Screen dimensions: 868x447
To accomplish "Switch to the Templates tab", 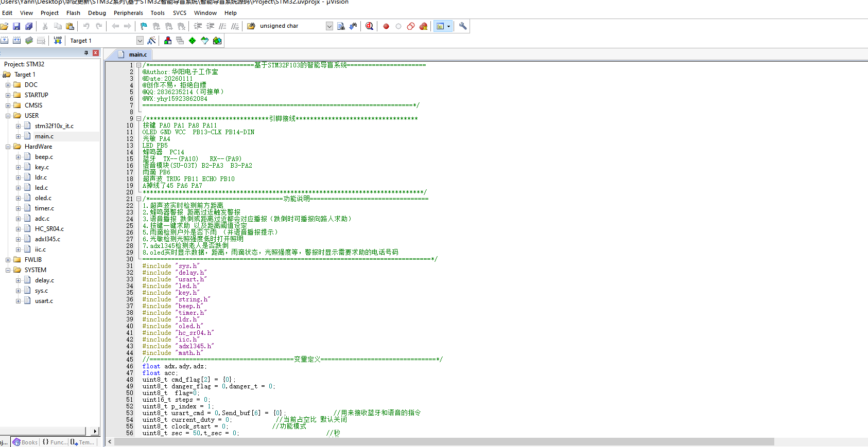I will point(82,442).
